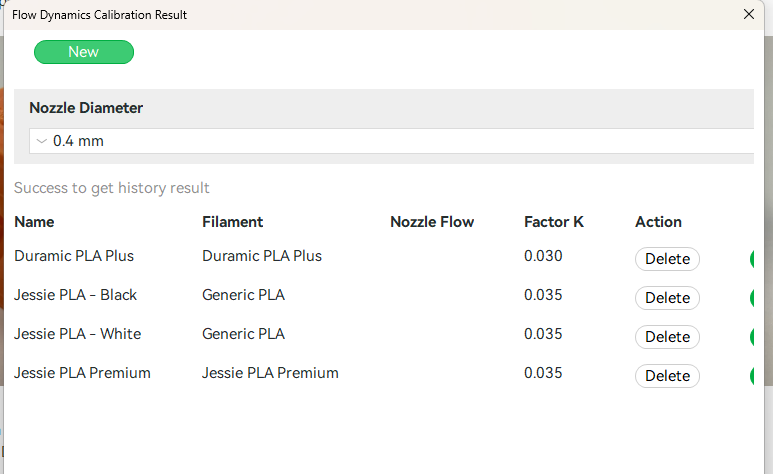Screen dimensions: 773x474
Task: Click the Name column header
Action: coord(34,222)
